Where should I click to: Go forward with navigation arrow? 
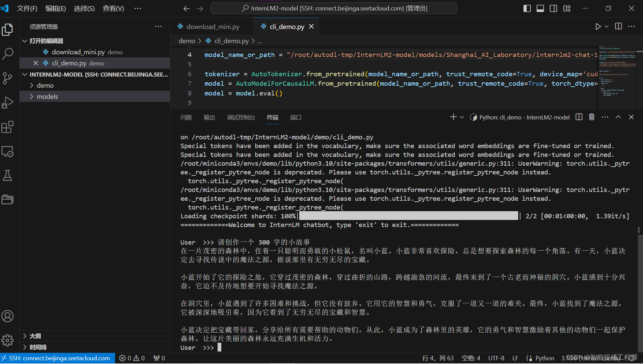(200, 8)
